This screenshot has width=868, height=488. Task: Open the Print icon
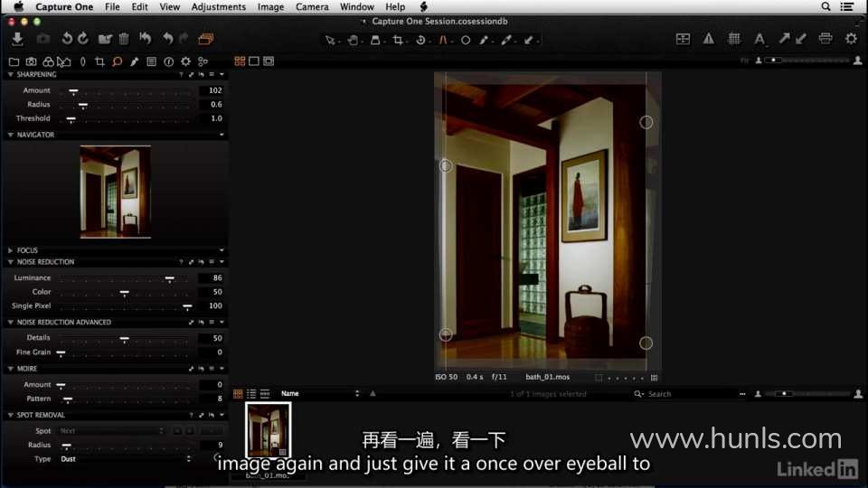(826, 39)
